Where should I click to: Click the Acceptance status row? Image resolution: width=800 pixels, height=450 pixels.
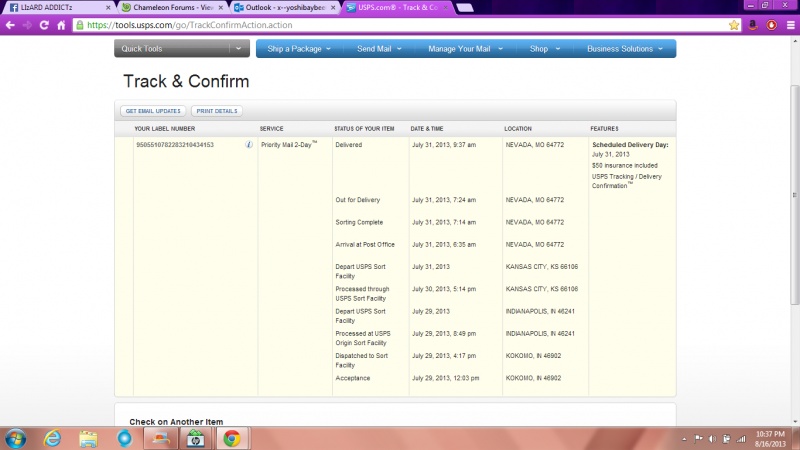(353, 378)
